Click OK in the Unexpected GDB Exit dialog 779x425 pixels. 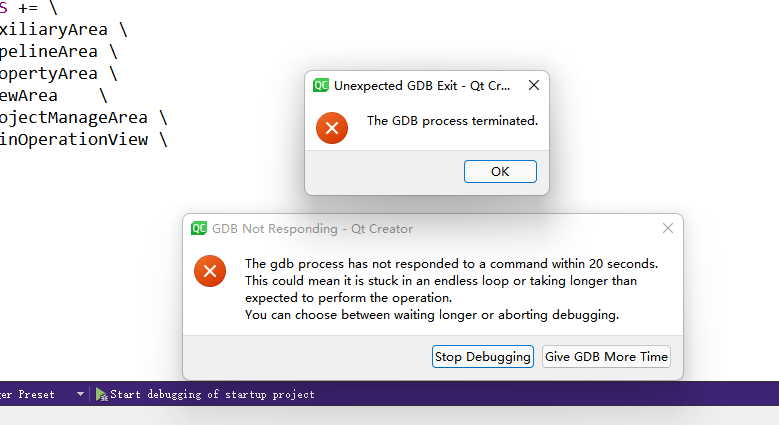coord(500,171)
